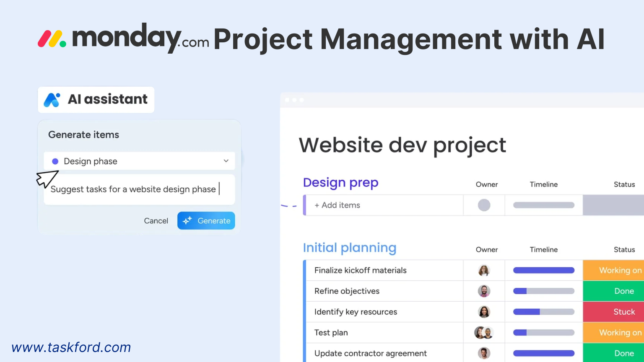Click the browser window dots
The image size is (644, 362).
point(294,100)
